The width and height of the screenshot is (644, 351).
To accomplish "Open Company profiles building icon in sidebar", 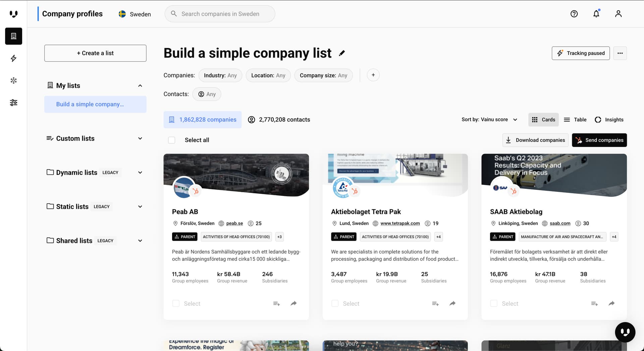I will coord(13,36).
